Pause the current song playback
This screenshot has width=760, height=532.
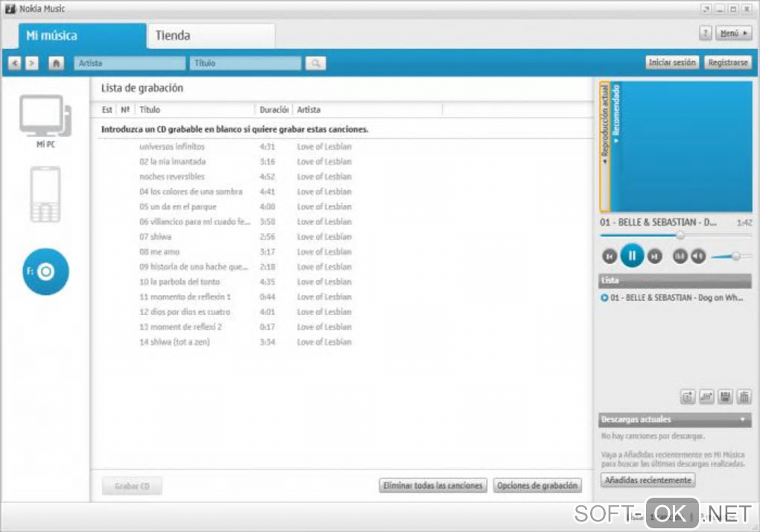tap(632, 256)
